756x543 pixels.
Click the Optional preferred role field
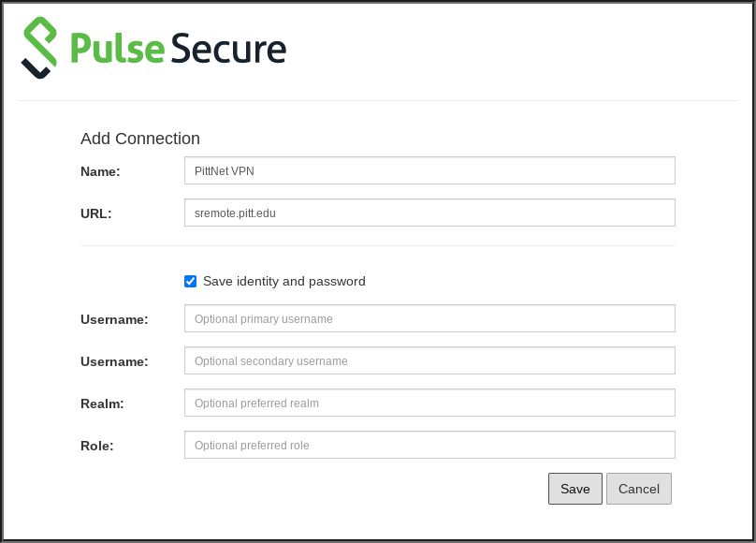pyautogui.click(x=429, y=445)
